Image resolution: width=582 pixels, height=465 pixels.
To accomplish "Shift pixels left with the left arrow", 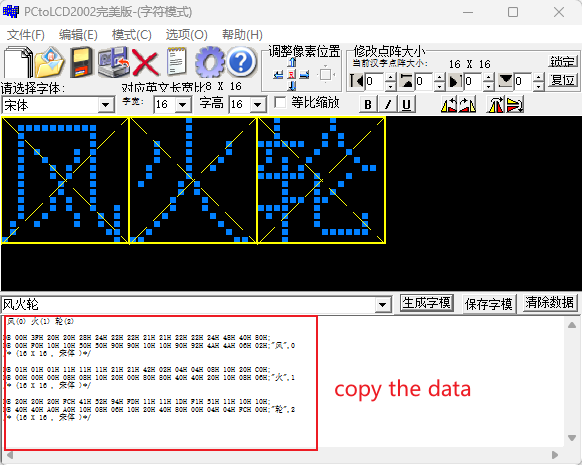I will pos(278,75).
